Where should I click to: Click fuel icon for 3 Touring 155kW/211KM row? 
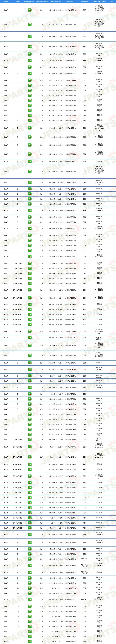click(30, 305)
